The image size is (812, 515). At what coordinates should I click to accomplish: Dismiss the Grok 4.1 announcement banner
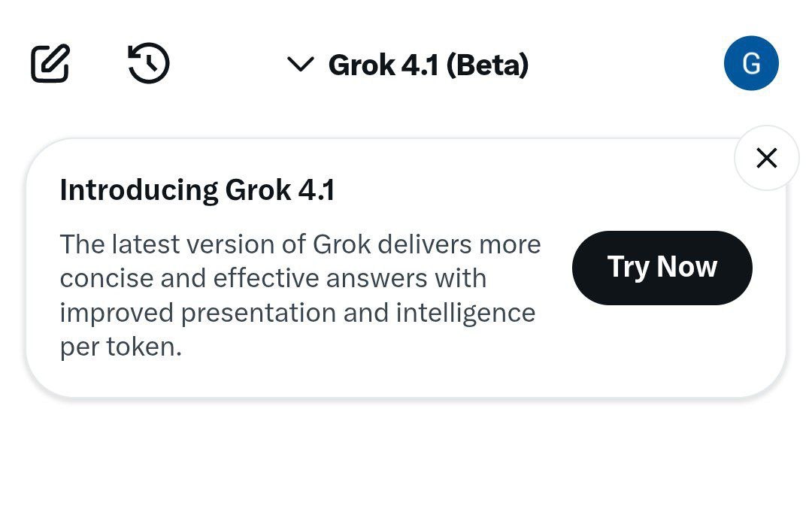[x=766, y=158]
